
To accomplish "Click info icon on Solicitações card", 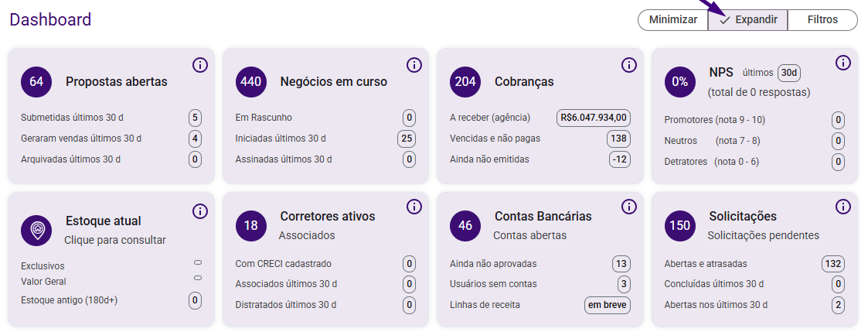I will [x=842, y=207].
